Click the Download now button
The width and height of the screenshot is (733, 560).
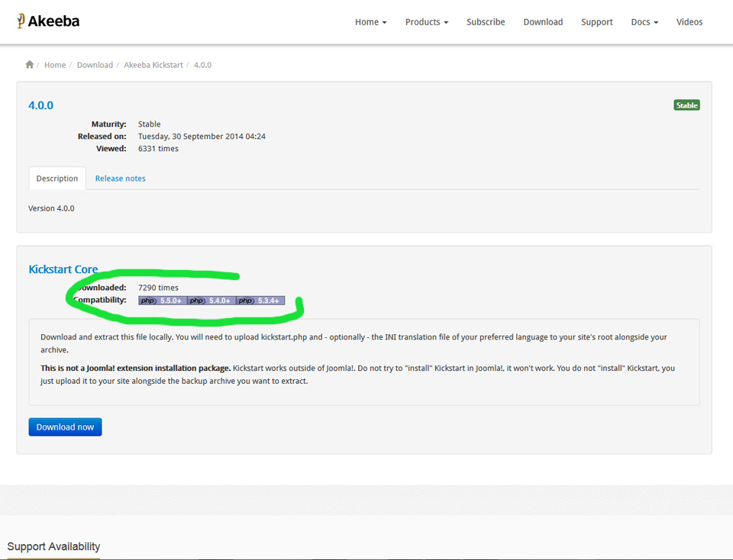coord(65,427)
